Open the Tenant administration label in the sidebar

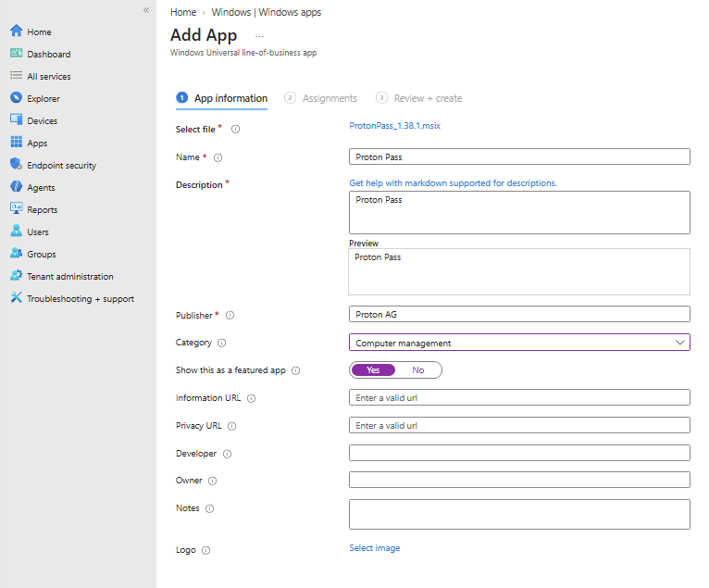pyautogui.click(x=70, y=276)
